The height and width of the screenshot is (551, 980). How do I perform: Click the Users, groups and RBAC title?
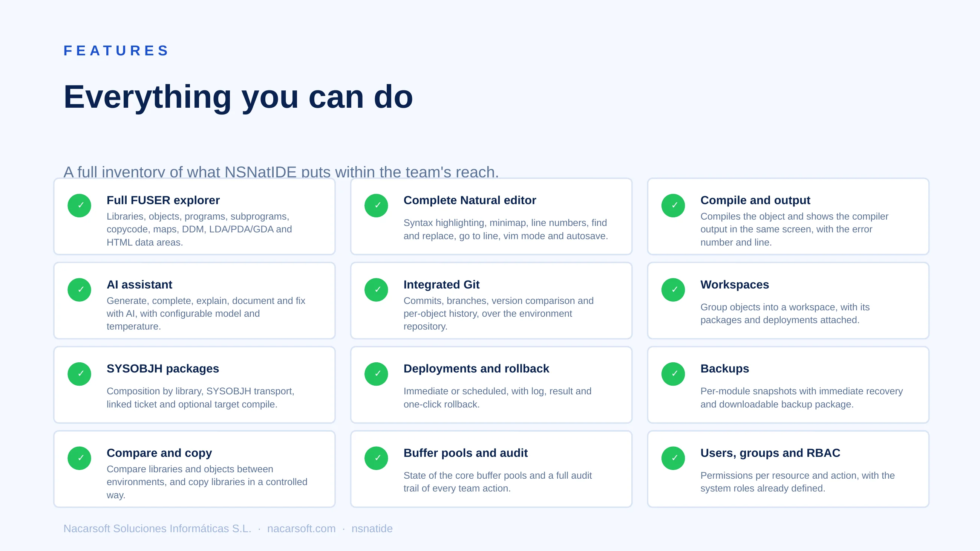pyautogui.click(x=770, y=453)
